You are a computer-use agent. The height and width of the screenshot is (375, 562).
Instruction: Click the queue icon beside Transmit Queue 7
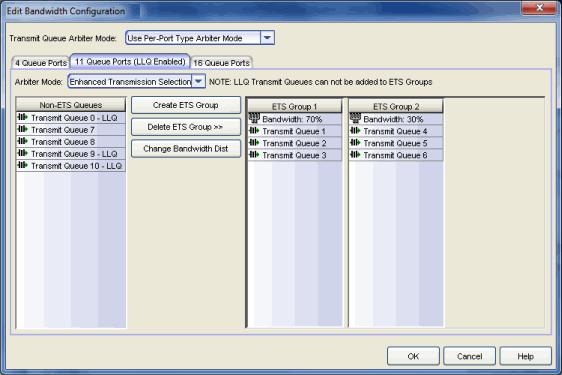coord(23,129)
